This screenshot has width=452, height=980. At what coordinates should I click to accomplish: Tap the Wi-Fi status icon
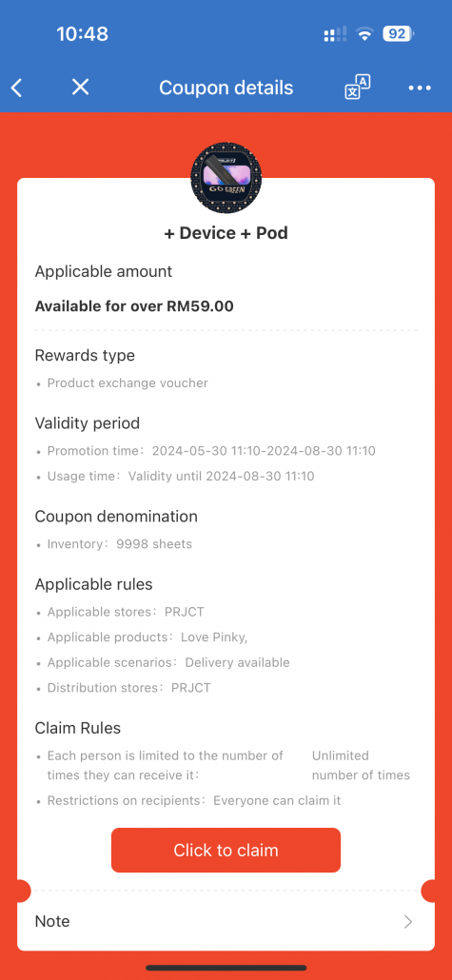(364, 34)
